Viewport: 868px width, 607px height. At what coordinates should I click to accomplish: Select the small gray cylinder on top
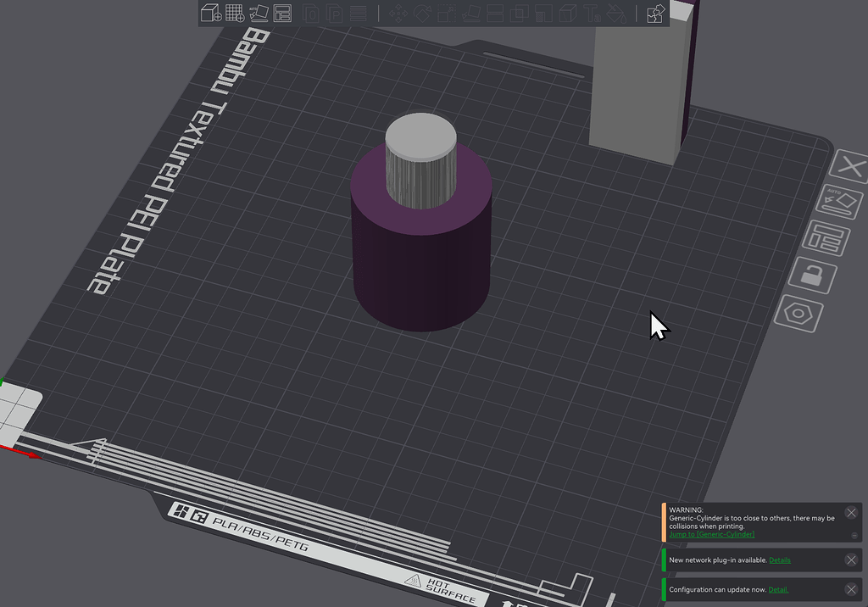(420, 160)
